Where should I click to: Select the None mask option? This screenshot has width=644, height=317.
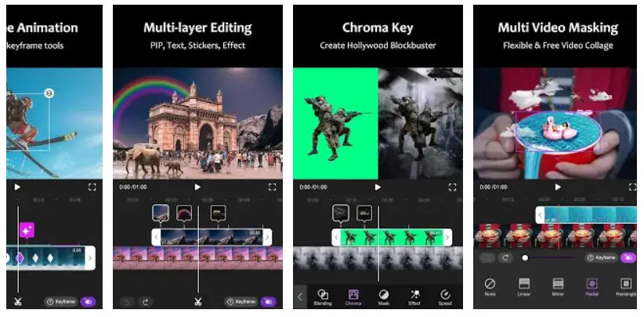tap(490, 287)
